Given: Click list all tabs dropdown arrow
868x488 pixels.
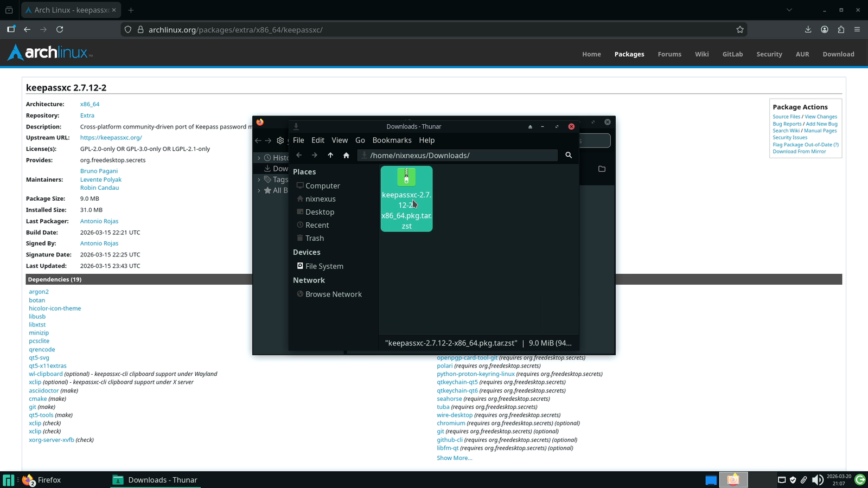Looking at the screenshot, I should pos(789,10).
